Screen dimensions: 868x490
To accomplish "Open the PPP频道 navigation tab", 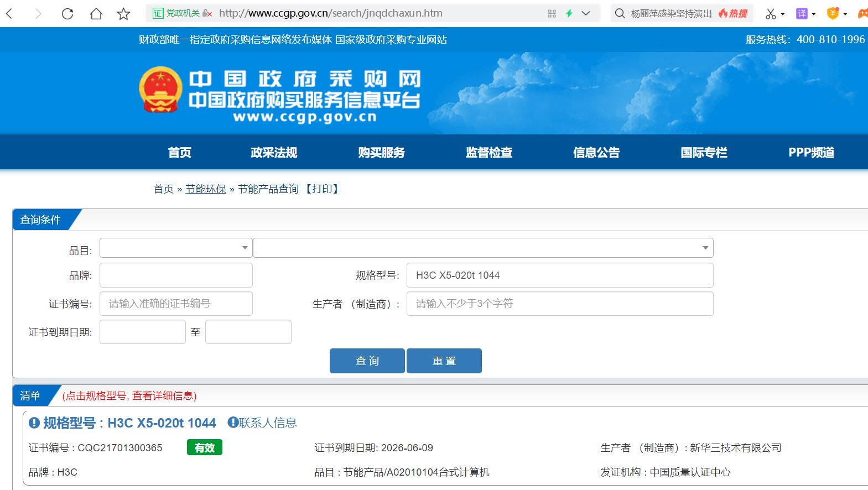I will click(x=811, y=153).
